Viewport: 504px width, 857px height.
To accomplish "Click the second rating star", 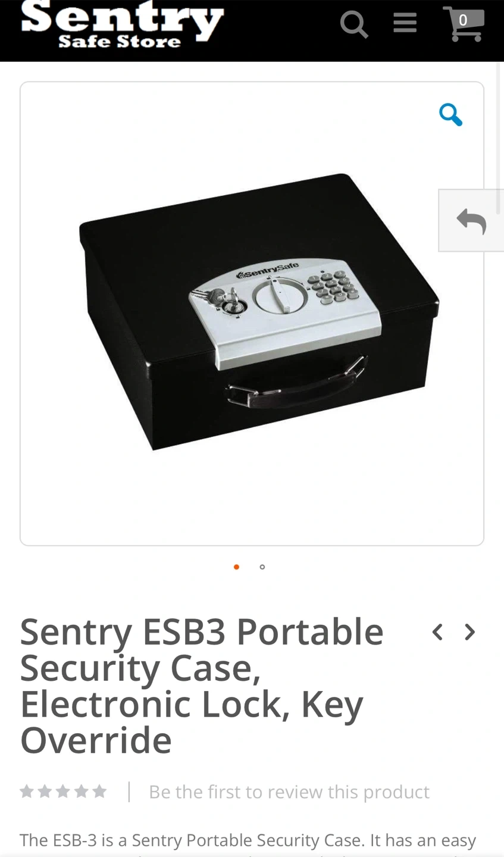I will coord(45,791).
